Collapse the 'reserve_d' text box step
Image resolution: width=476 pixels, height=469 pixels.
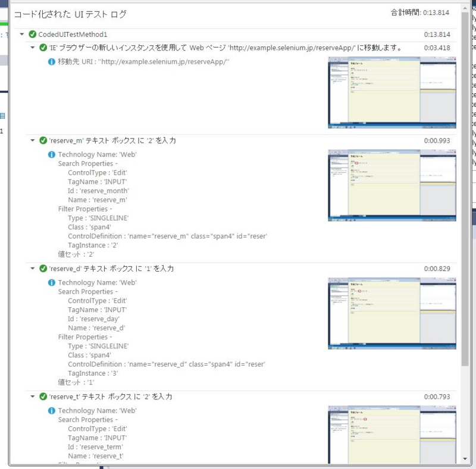click(x=33, y=269)
